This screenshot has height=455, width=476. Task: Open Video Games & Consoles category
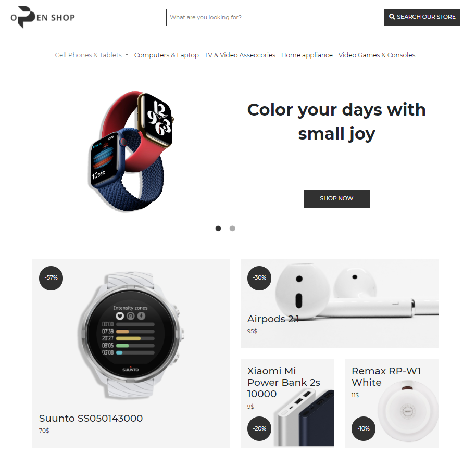pos(377,55)
